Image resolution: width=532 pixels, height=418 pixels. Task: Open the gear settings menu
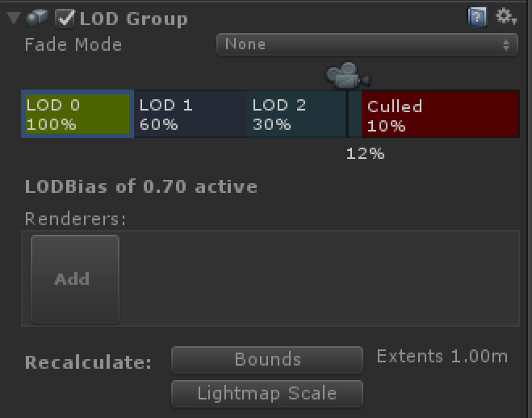(505, 17)
